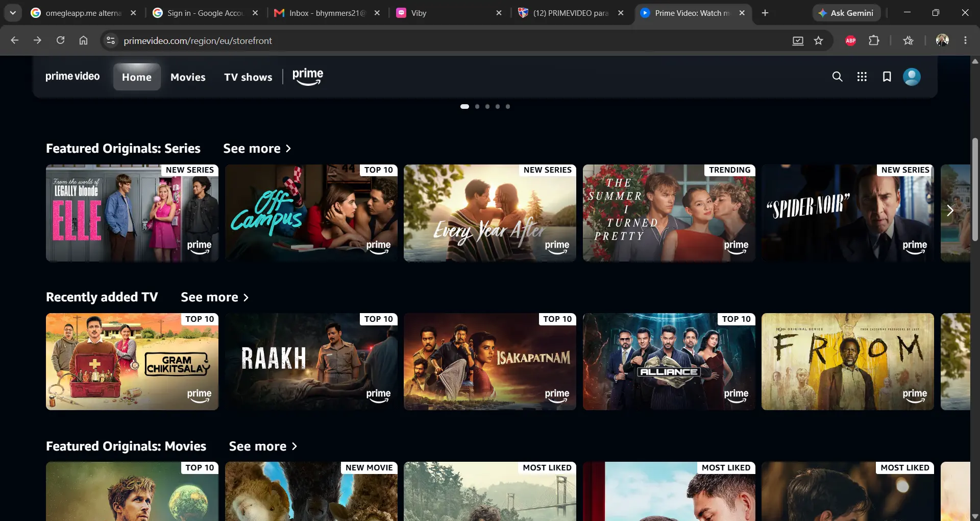Open the TV shows section
This screenshot has width=980, height=521.
tap(248, 77)
